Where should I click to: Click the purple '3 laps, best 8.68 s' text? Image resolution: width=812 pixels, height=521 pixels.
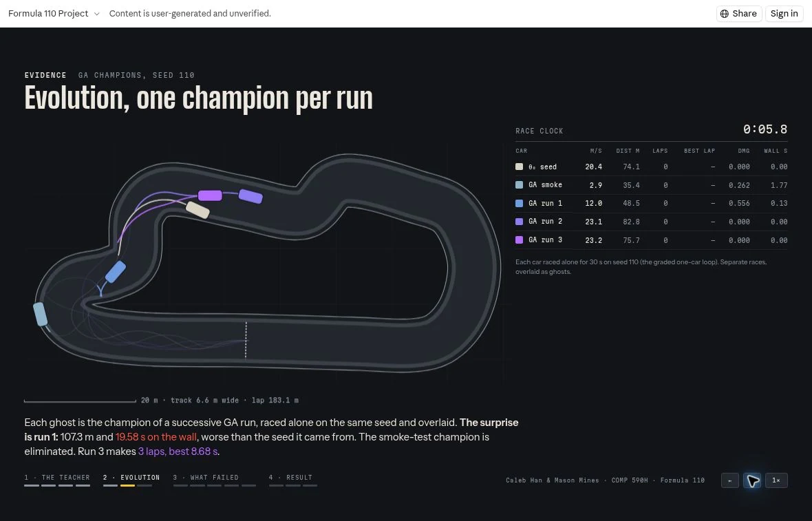click(x=178, y=451)
